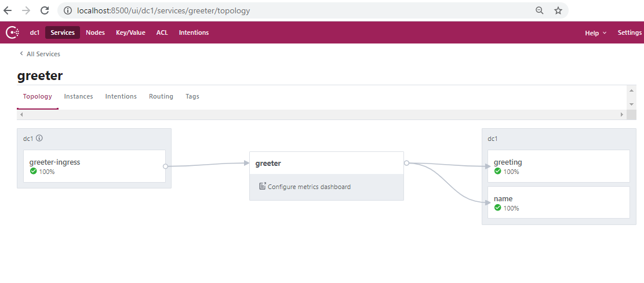Screen dimensions: 644x283
Task: Open Settings in the top bar
Action: [630, 32]
